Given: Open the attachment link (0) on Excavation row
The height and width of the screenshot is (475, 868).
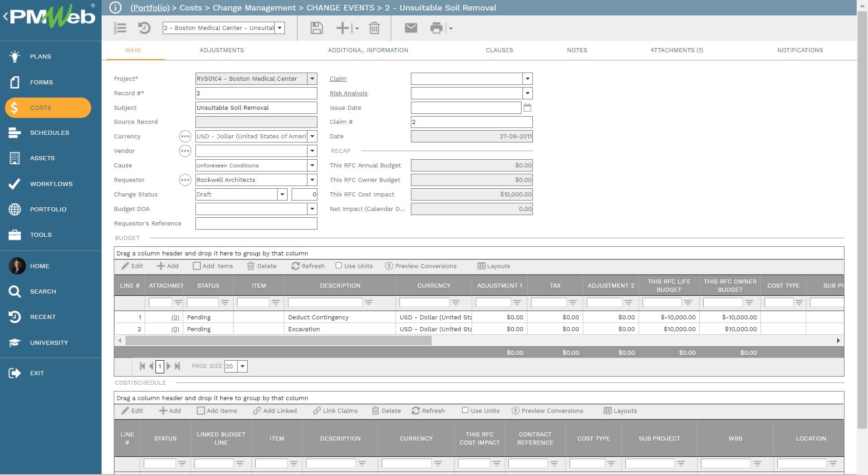Looking at the screenshot, I should pyautogui.click(x=175, y=329).
